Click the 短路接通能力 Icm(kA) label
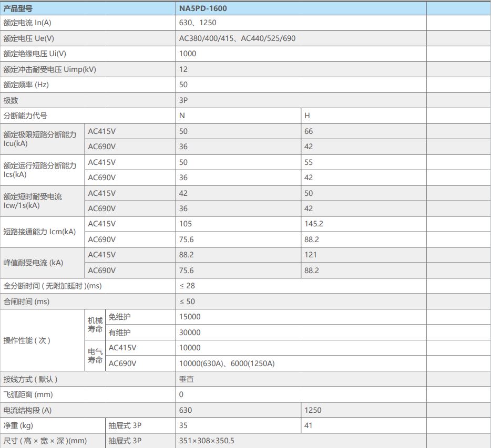491x448 pixels. tap(39, 232)
